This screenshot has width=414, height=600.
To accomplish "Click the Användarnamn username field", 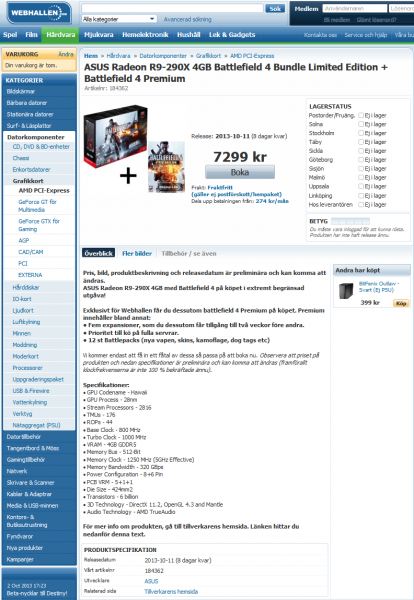I will pos(354,8).
